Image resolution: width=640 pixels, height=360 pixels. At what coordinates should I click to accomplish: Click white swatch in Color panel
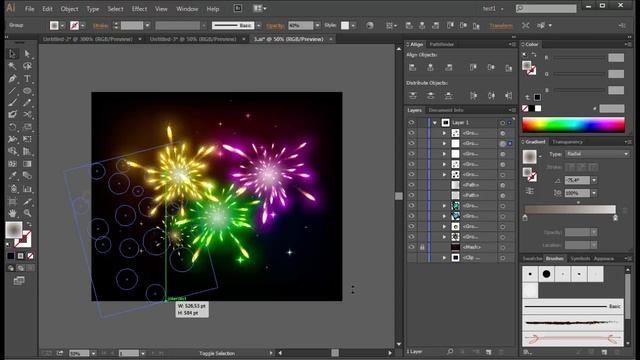[x=538, y=108]
